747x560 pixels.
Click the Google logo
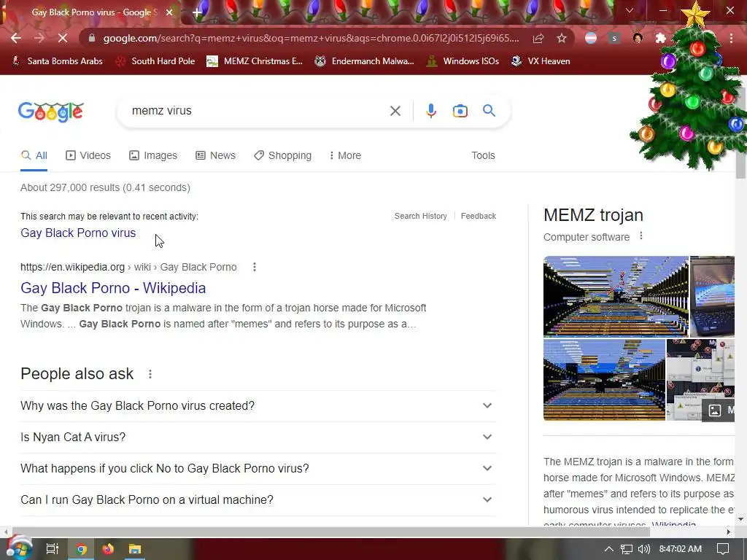[50, 112]
